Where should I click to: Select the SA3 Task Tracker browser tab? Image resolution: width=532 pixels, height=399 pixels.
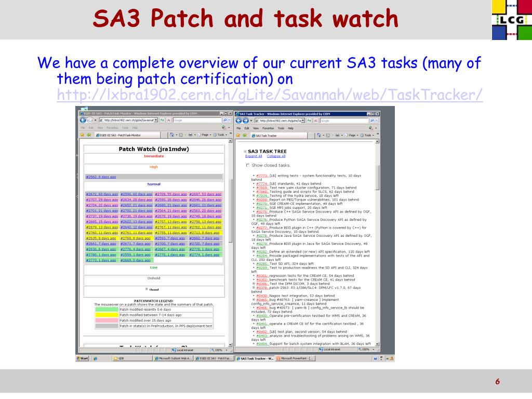tap(278, 136)
